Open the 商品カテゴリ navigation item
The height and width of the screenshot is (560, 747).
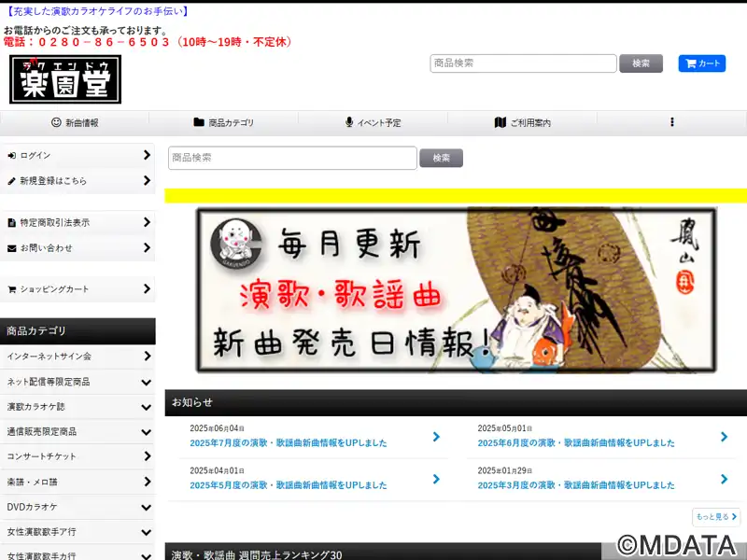click(224, 123)
